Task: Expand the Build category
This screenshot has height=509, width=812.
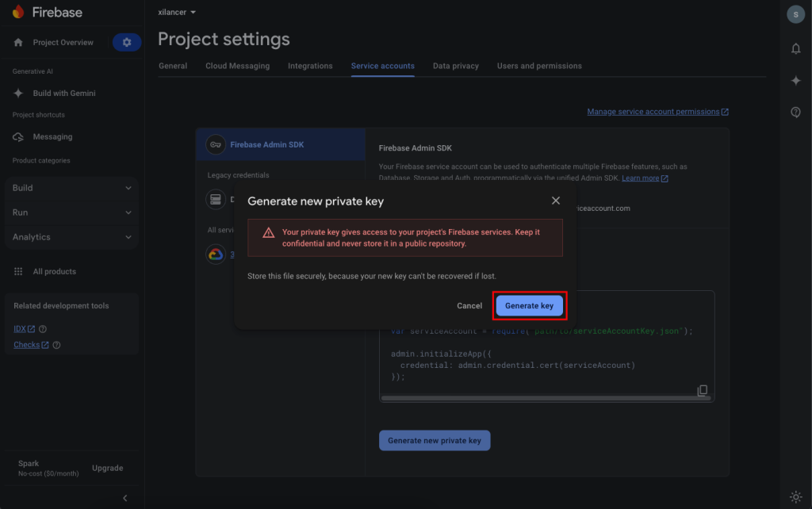Action: [71, 188]
